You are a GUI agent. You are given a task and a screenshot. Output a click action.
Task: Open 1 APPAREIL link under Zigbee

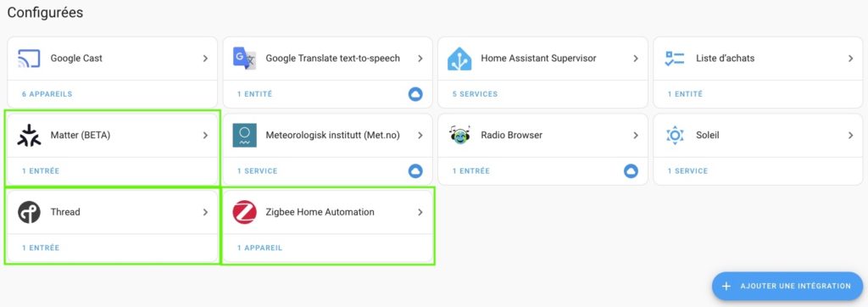(x=259, y=248)
